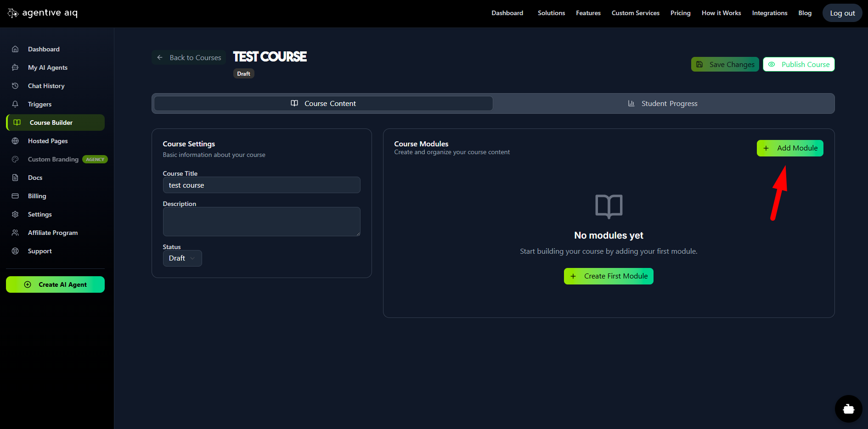
Task: Open Pricing in the top navigation
Action: pyautogui.click(x=680, y=13)
